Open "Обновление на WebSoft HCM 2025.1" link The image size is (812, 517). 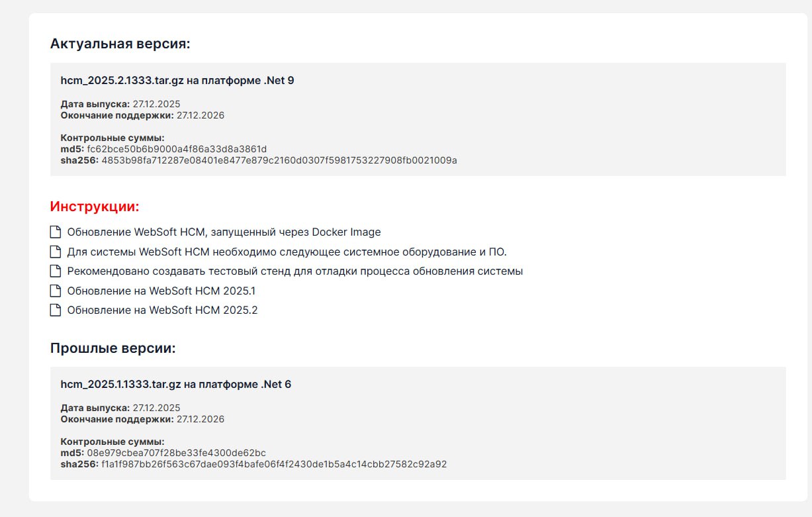click(x=161, y=291)
